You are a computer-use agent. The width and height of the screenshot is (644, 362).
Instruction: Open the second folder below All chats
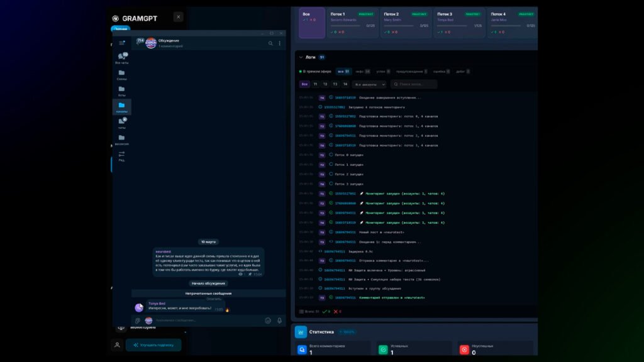(x=121, y=75)
